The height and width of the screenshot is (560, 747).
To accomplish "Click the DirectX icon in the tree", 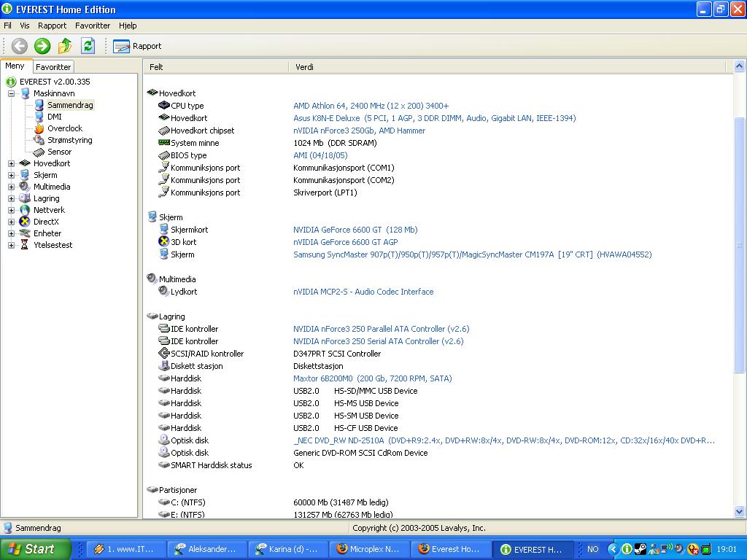I will pos(25,222).
